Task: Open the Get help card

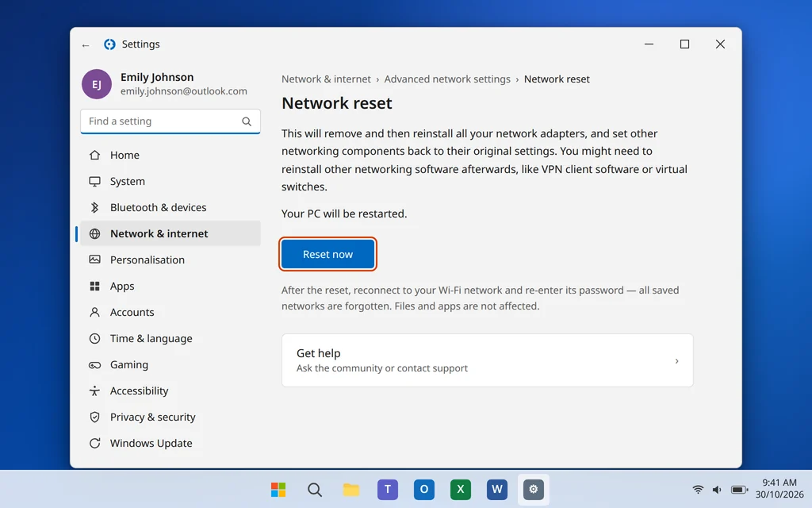Action: tap(488, 360)
